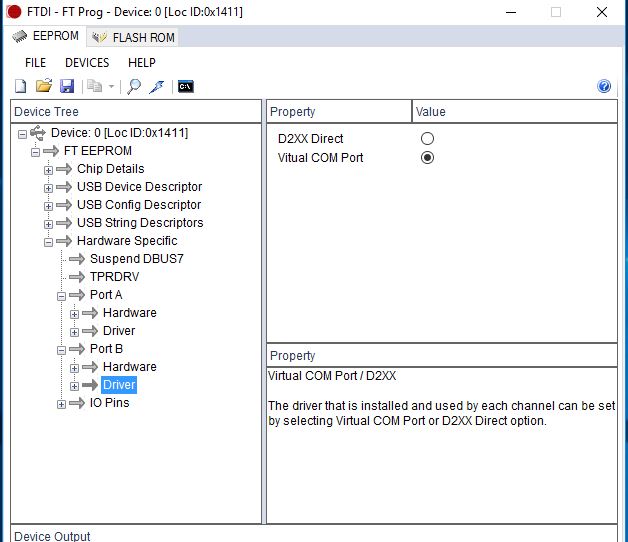This screenshot has width=628, height=542.
Task: Click the "Vitual COM Port" property label
Action: [x=320, y=158]
